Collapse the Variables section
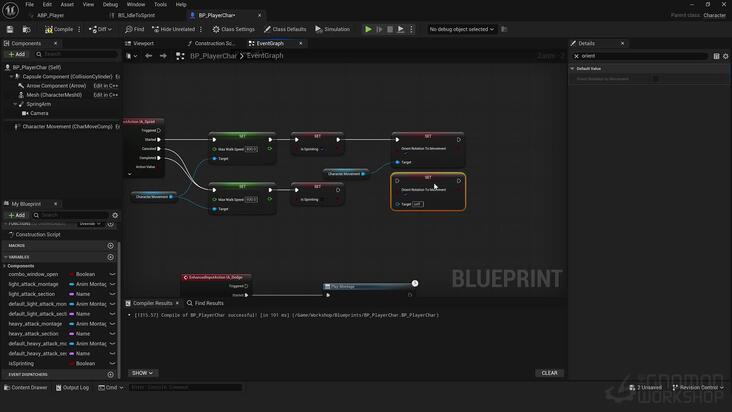This screenshot has height=412, width=732. (x=6, y=257)
